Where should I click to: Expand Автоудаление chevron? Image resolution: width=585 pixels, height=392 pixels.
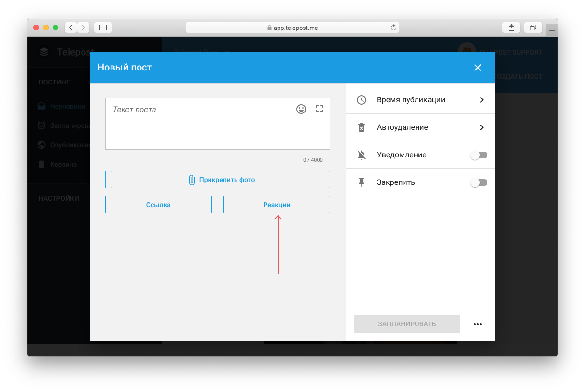coord(482,127)
